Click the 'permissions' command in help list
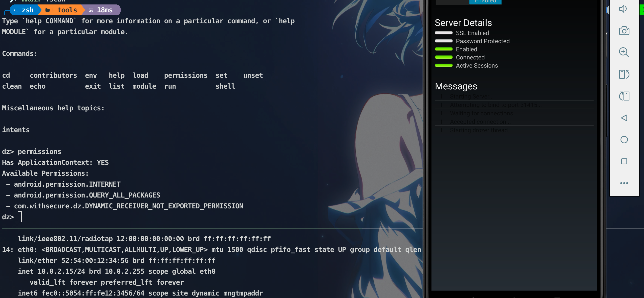 click(x=186, y=75)
